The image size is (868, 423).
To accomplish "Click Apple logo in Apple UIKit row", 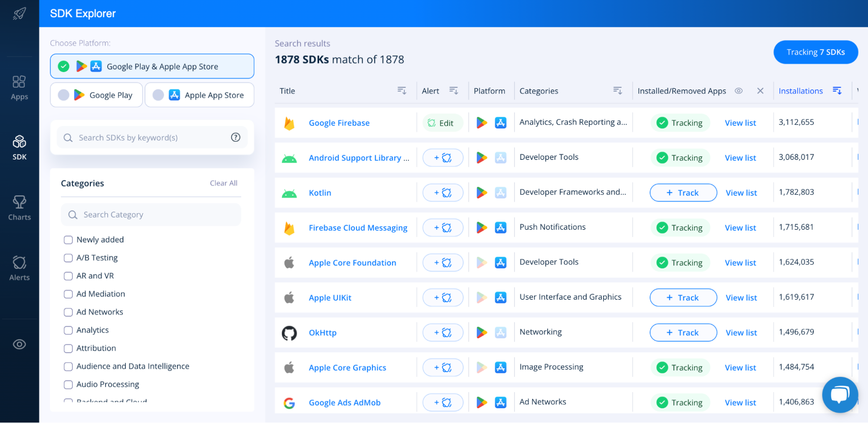I will tap(289, 297).
